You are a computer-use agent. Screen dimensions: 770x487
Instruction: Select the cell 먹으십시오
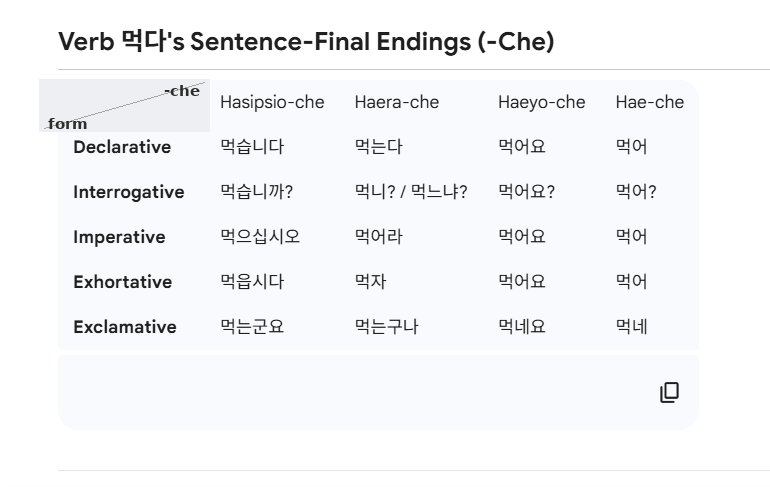[260, 237]
